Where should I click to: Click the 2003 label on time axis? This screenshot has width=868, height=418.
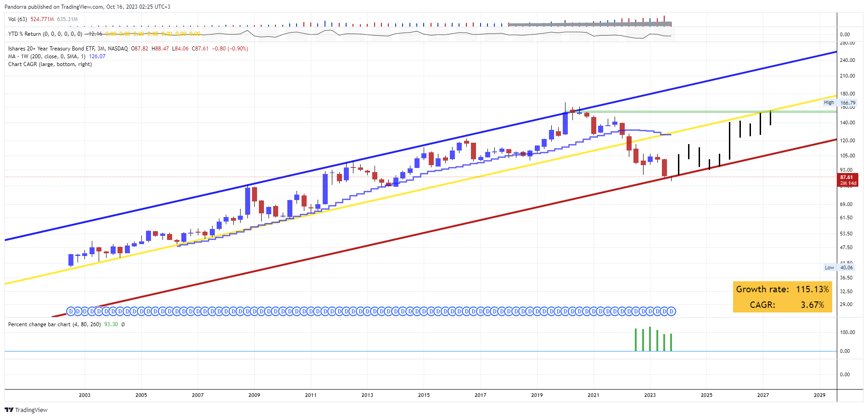pyautogui.click(x=84, y=395)
